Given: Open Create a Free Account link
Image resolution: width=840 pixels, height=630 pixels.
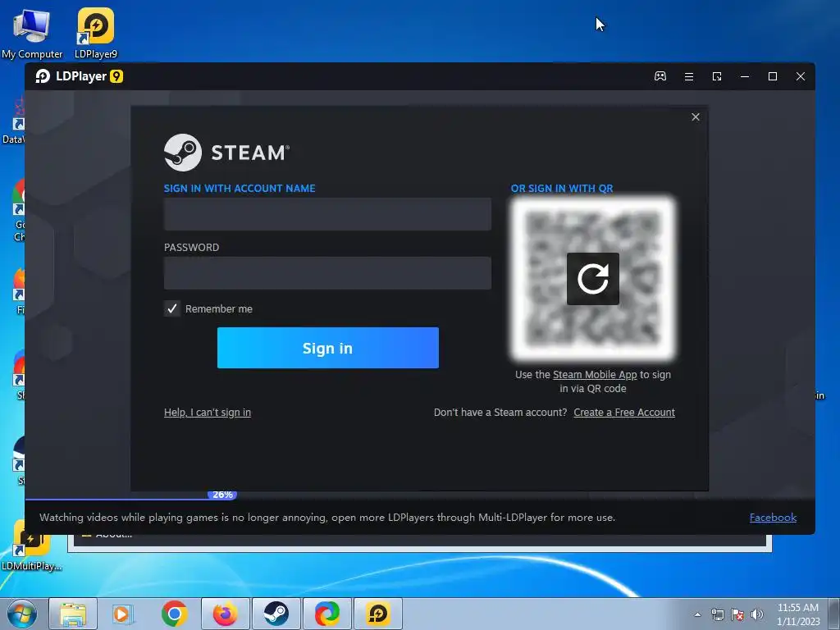Looking at the screenshot, I should 624,413.
